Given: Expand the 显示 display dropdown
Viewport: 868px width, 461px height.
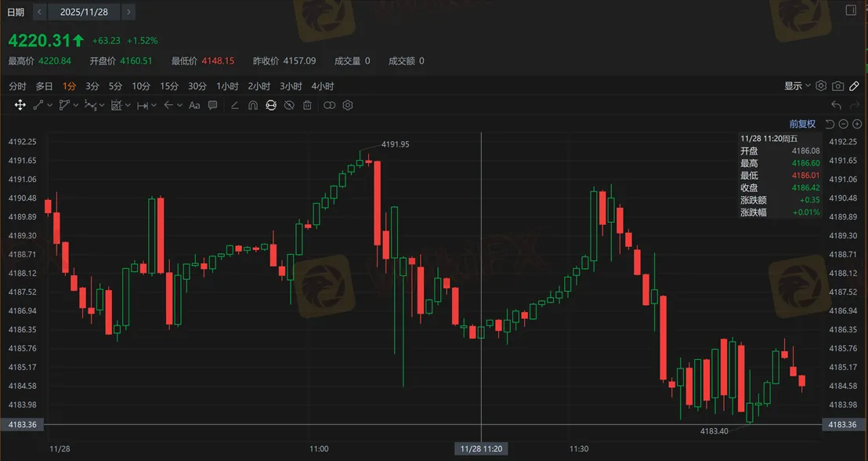Looking at the screenshot, I should (797, 86).
